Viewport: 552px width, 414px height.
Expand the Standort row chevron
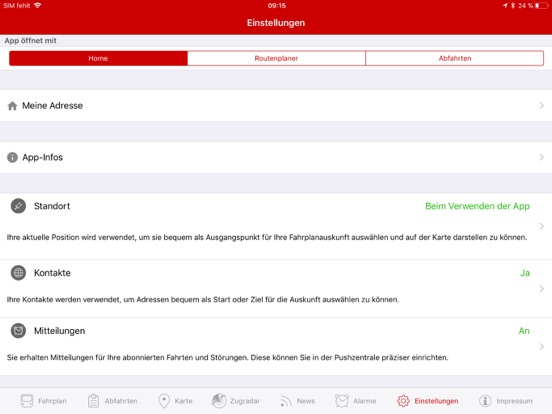pyautogui.click(x=541, y=226)
